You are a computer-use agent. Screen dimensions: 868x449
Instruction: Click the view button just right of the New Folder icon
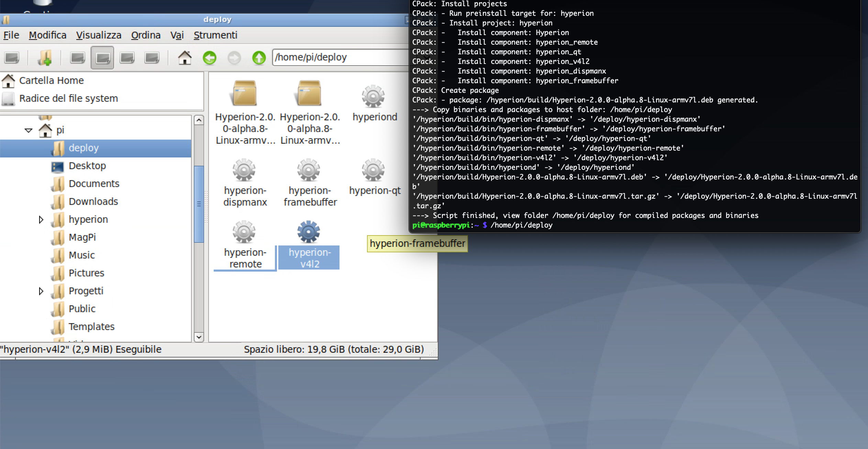coord(78,58)
